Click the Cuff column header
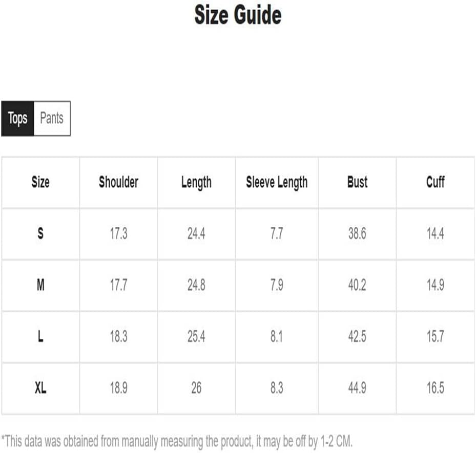The width and height of the screenshot is (476, 453). 435,182
